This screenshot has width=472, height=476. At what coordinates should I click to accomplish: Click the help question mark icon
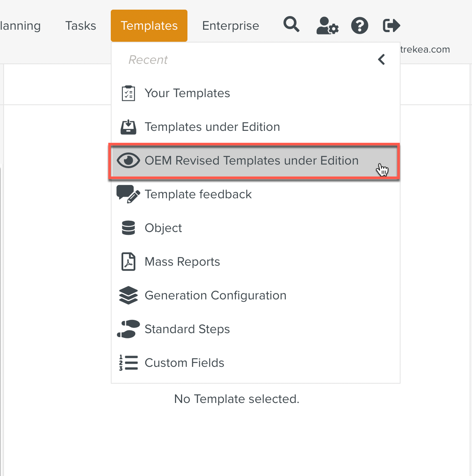point(360,26)
